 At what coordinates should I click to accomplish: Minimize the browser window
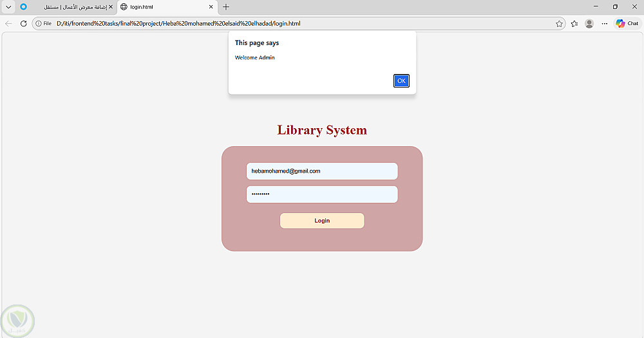point(596,6)
